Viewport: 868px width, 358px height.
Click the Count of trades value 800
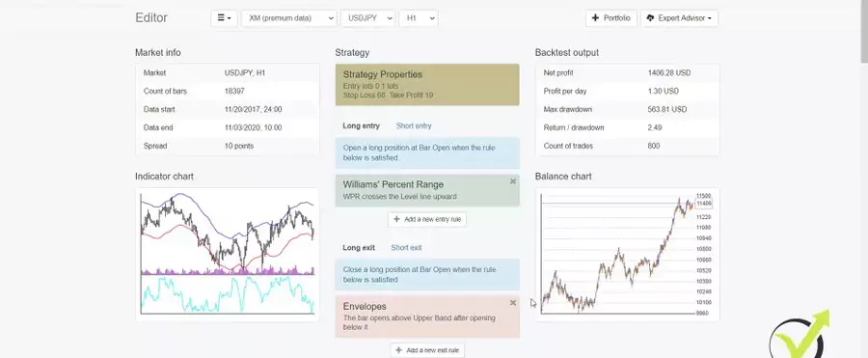(x=654, y=146)
